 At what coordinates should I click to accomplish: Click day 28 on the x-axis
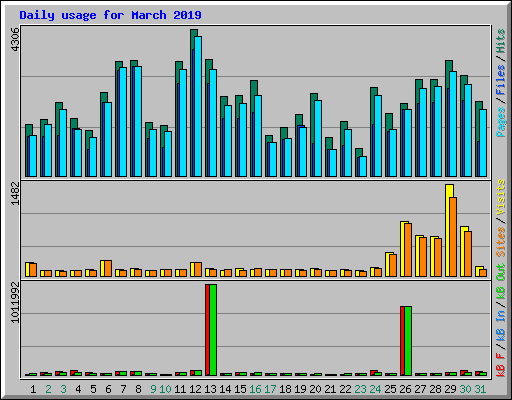(x=435, y=389)
